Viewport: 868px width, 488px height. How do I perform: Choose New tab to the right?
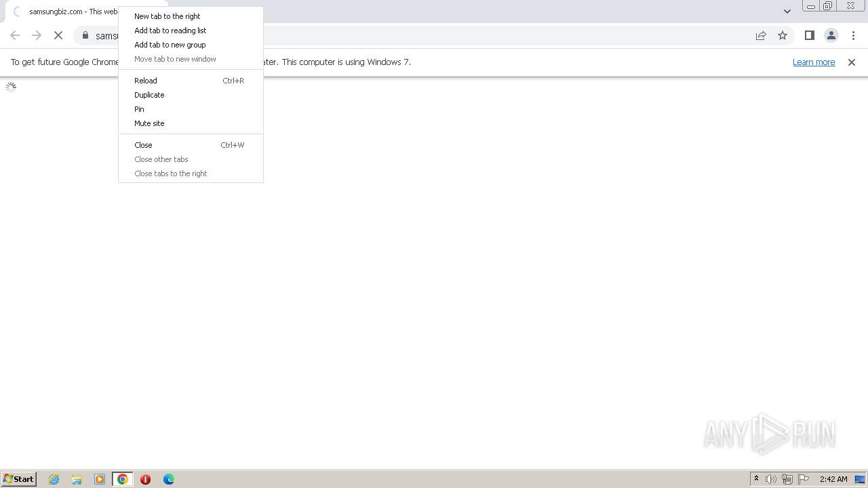coord(191,16)
